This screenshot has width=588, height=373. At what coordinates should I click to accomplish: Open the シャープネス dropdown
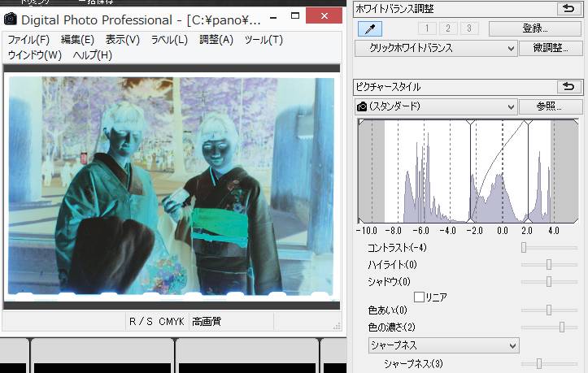(x=443, y=345)
